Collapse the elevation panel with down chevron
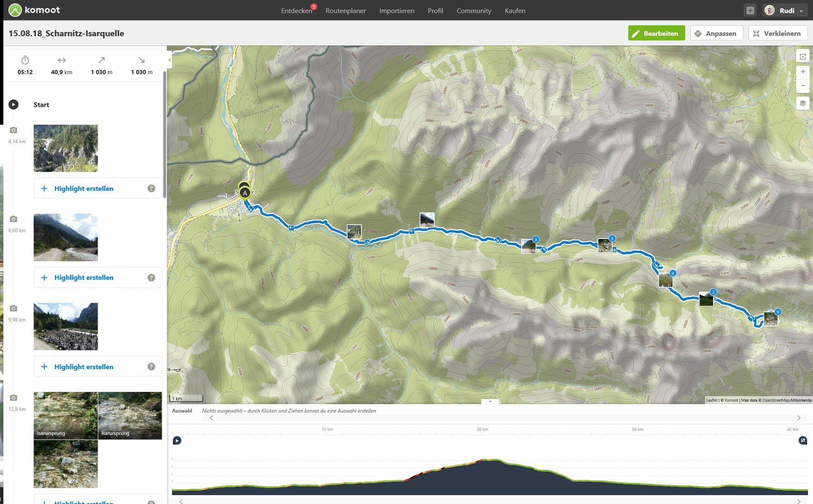813x504 pixels. [490, 401]
